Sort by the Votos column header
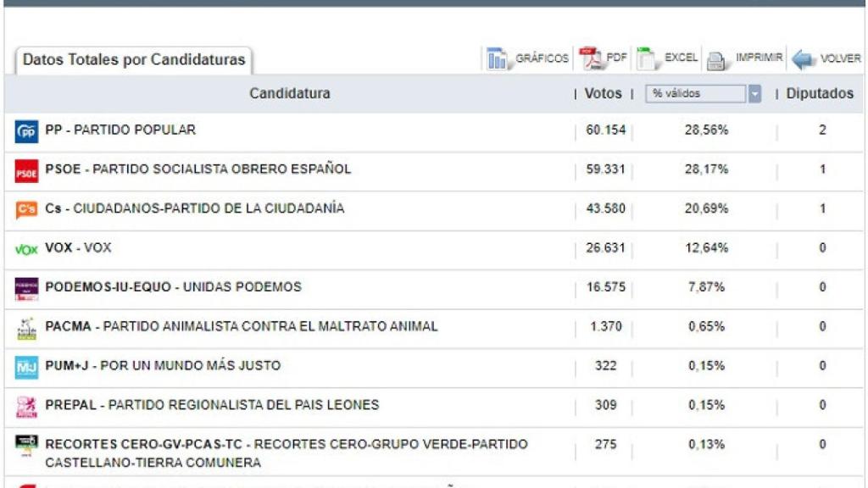Screen dimensions: 868x488 (x=603, y=94)
